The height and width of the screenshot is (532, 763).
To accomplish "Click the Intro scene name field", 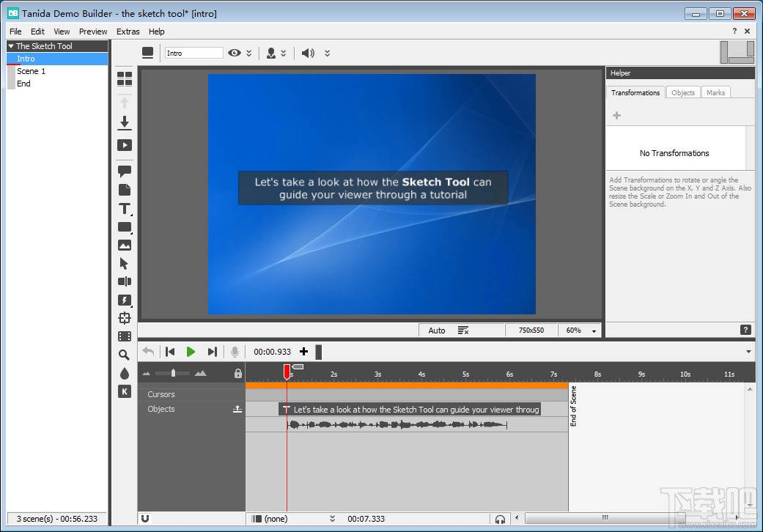I will click(x=193, y=53).
